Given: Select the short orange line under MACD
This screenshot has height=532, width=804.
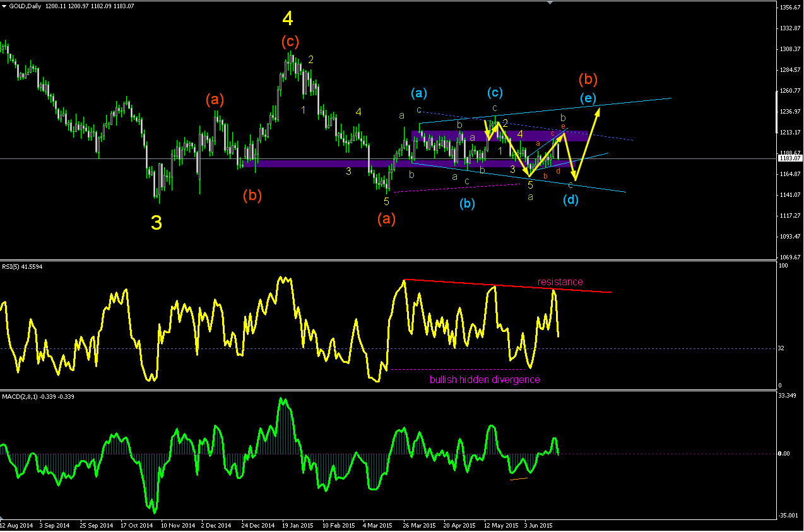Looking at the screenshot, I should tap(518, 479).
